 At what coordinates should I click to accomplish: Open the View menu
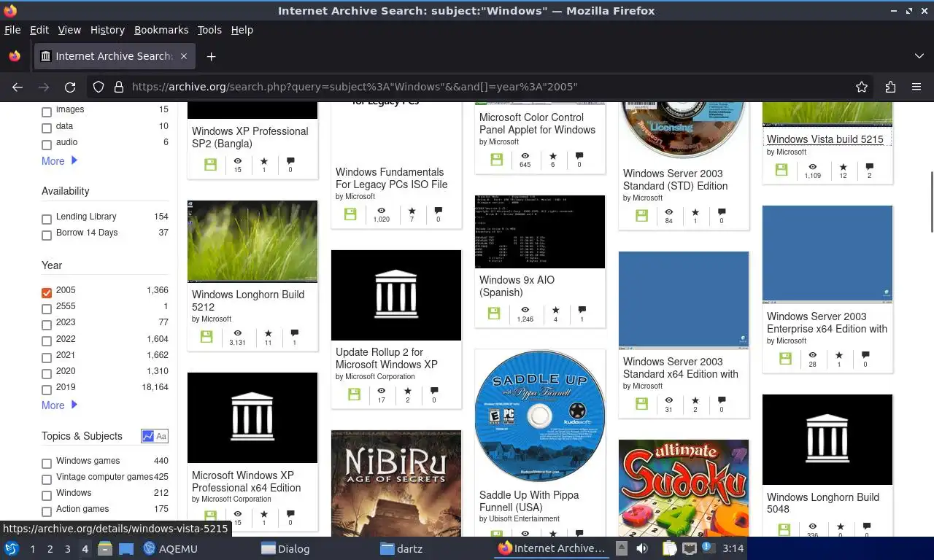[69, 30]
